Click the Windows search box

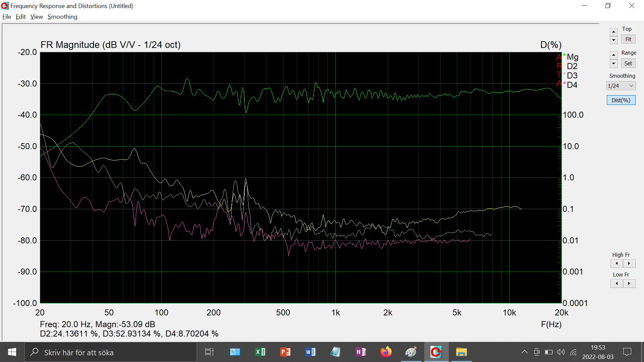[x=111, y=352]
